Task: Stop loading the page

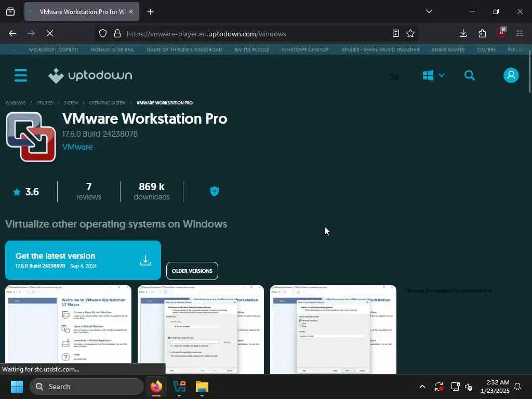Action: 49,33
